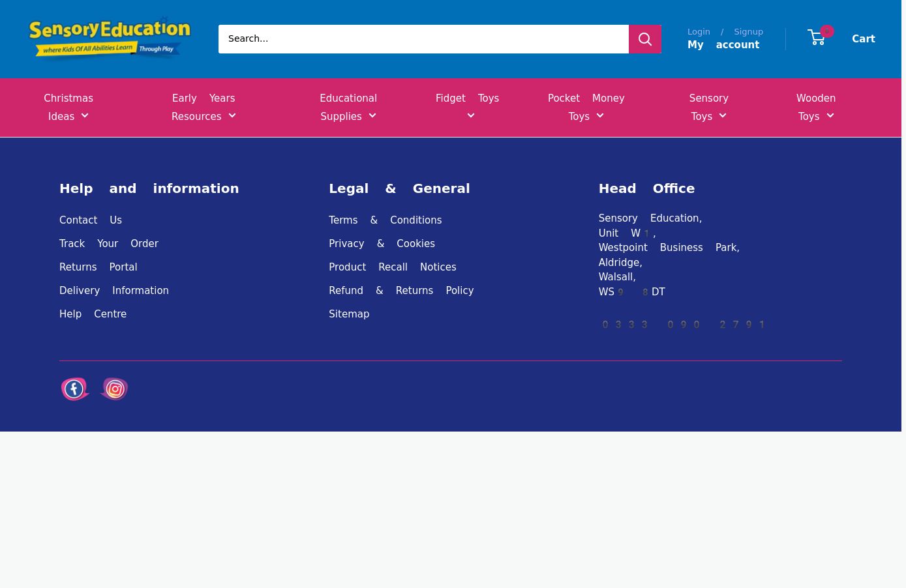Expand the Early Years Resources menu
Image resolution: width=906 pixels, height=588 pixels.
[204, 108]
